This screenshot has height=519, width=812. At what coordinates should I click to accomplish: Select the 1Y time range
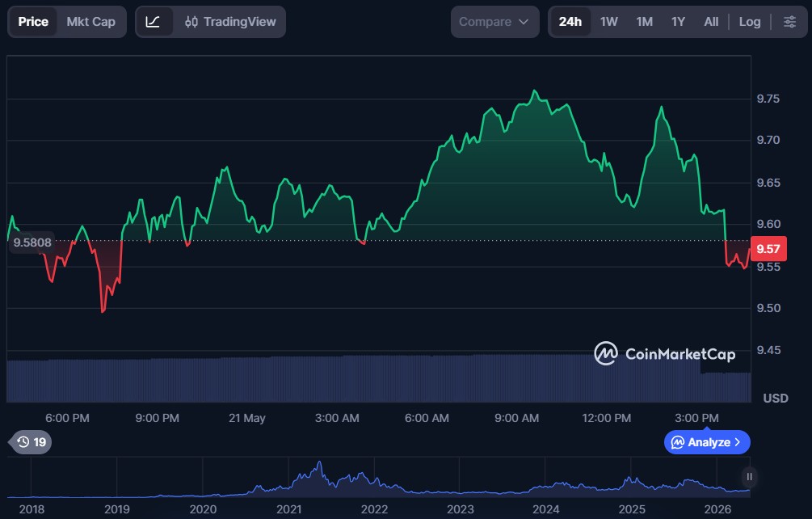678,22
